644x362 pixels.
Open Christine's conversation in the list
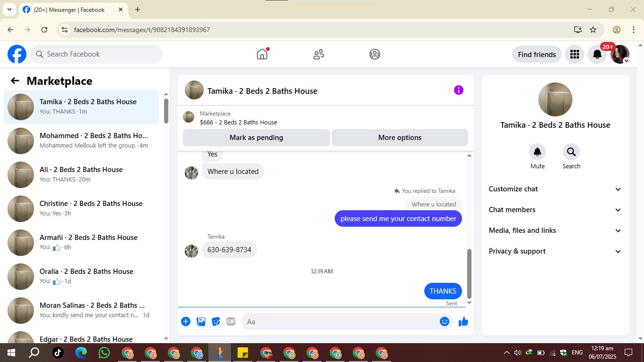coord(82,209)
